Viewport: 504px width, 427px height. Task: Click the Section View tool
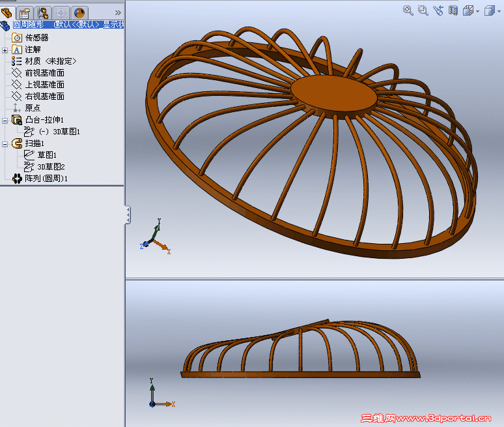point(453,10)
